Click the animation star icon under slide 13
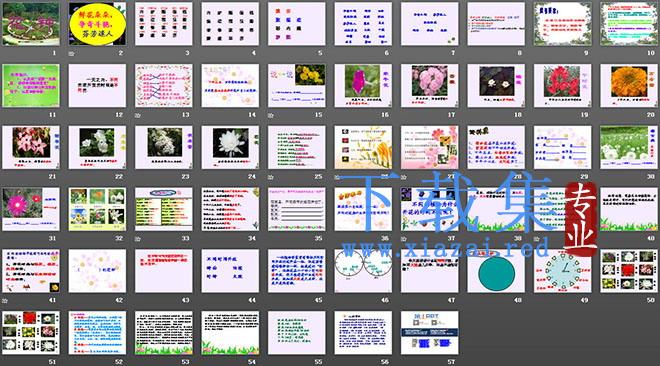 [x=138, y=115]
